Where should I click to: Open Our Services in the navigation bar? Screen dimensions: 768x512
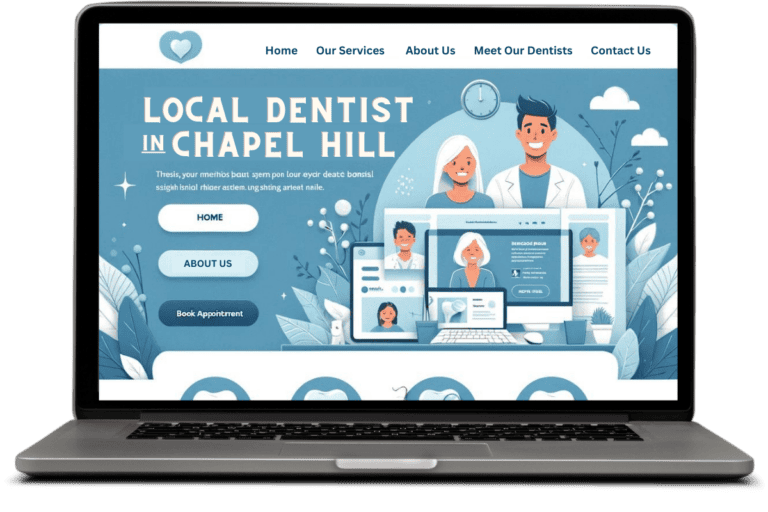[350, 51]
